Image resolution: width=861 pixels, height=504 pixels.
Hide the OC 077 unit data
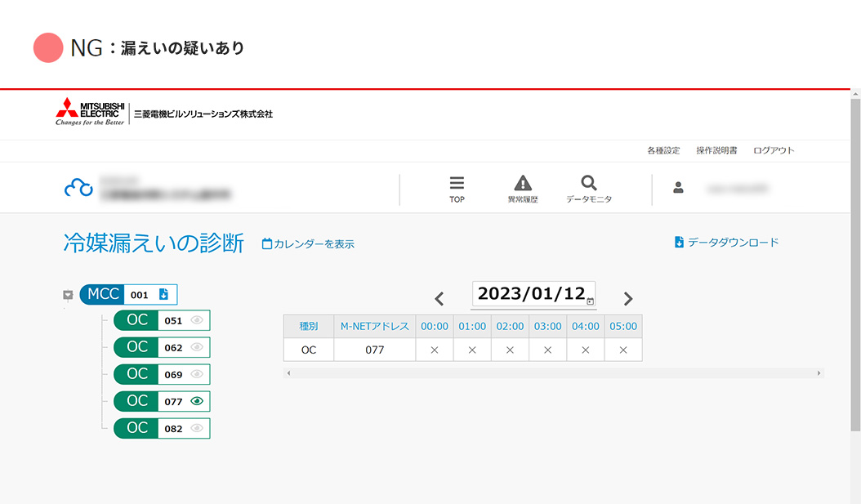point(196,401)
